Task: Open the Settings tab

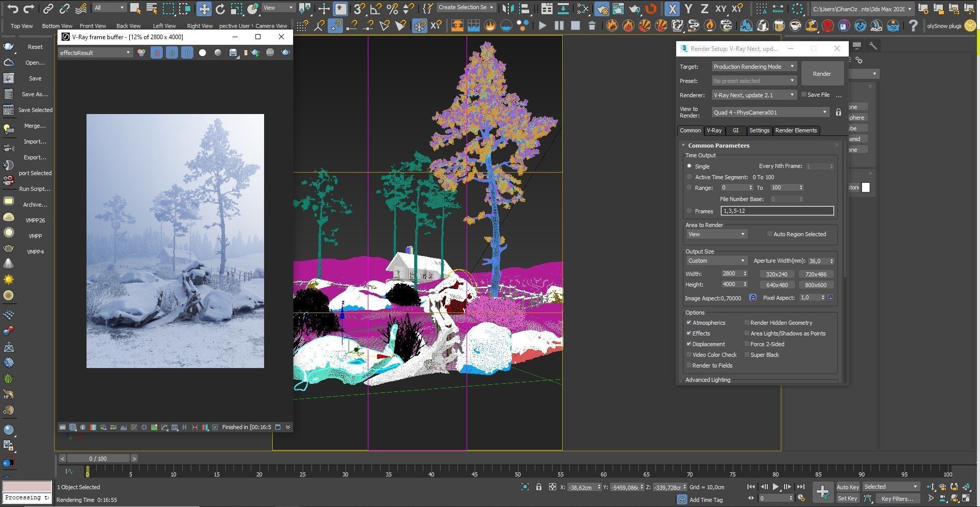Action: pos(759,130)
